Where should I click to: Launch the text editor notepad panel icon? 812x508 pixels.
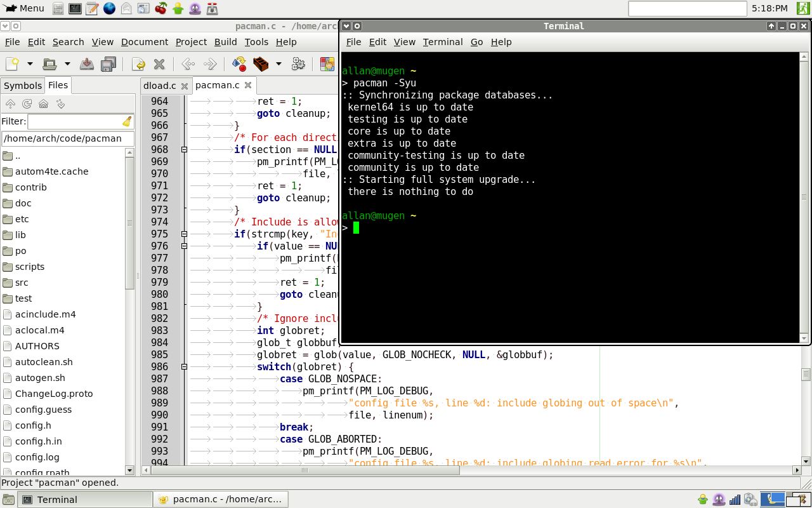click(92, 8)
